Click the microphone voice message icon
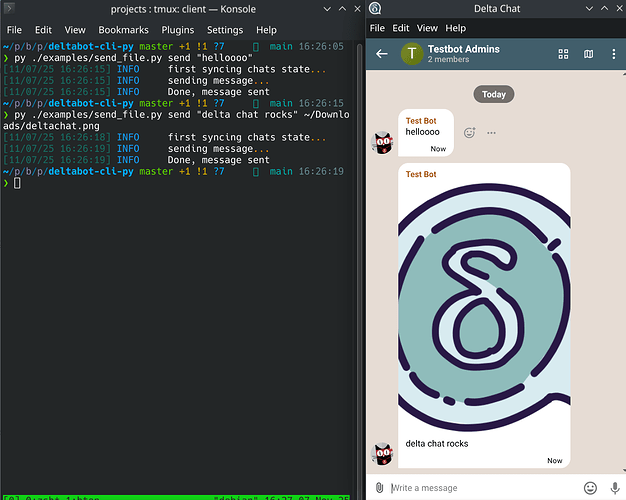This screenshot has width=626, height=500. pyautogui.click(x=614, y=488)
